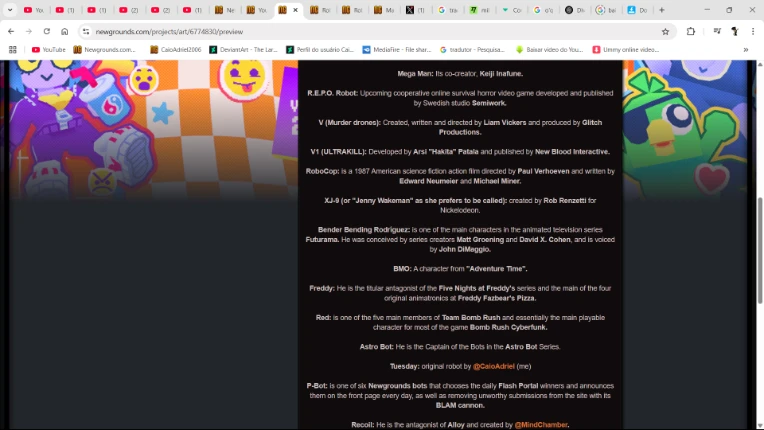Open the YouTube bookmark

[48, 50]
